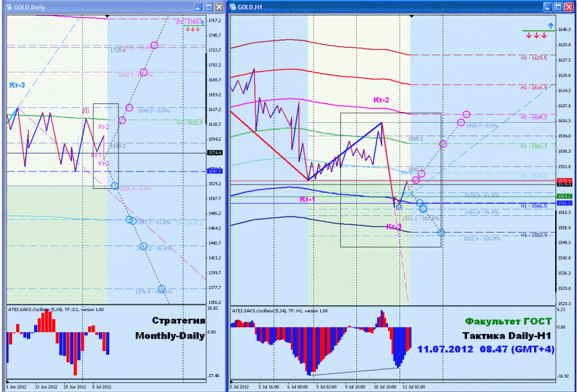
Task: Maximize the GOLD.Daily chart window
Action: 208,7
